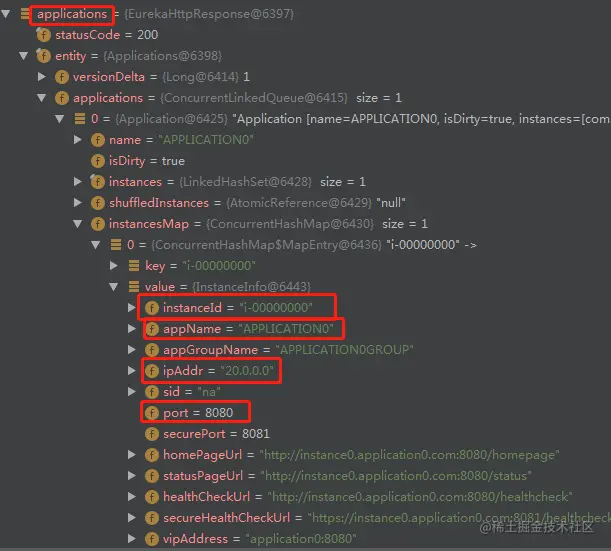Expand the vipAddress field arrow
Screen dimensions: 611x551
coord(132,539)
